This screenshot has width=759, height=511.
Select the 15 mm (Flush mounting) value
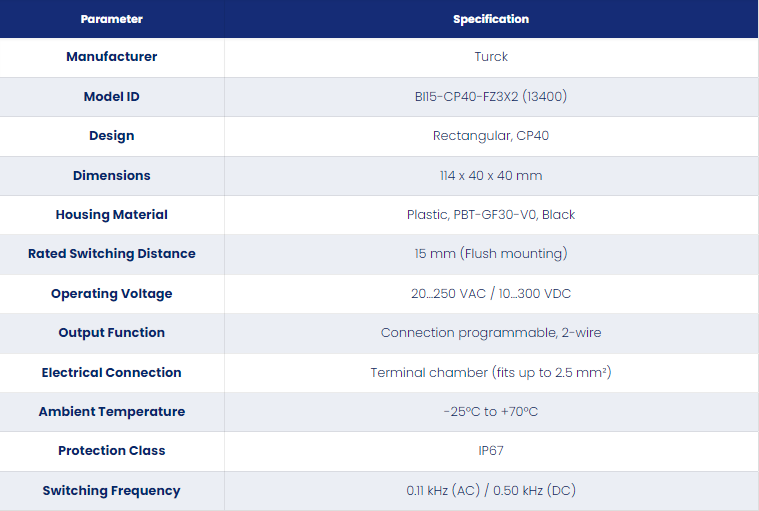[x=491, y=254]
